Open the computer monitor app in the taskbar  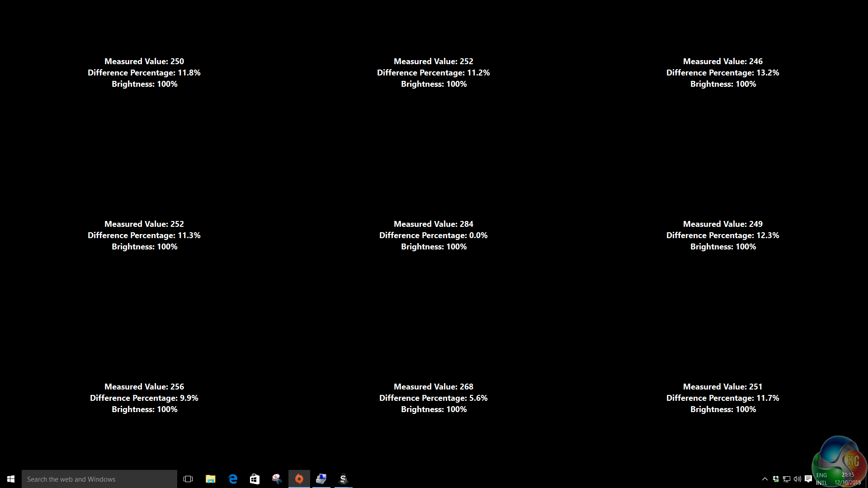[321, 479]
